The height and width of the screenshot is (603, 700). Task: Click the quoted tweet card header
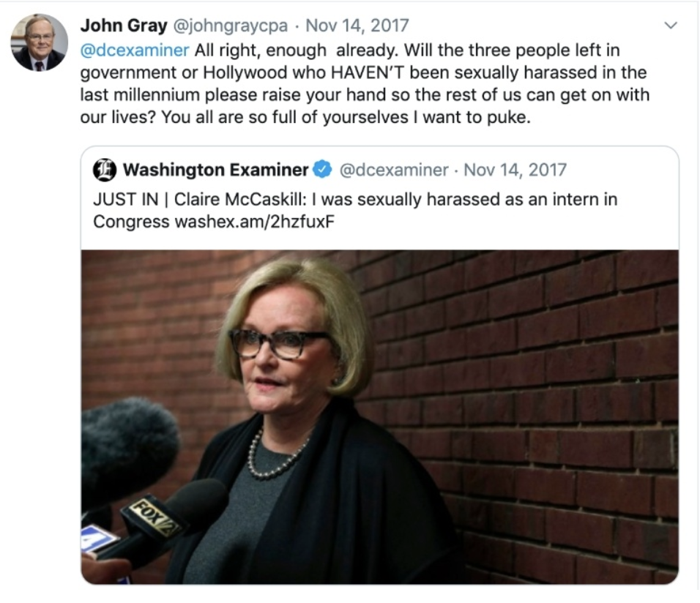pos(330,170)
